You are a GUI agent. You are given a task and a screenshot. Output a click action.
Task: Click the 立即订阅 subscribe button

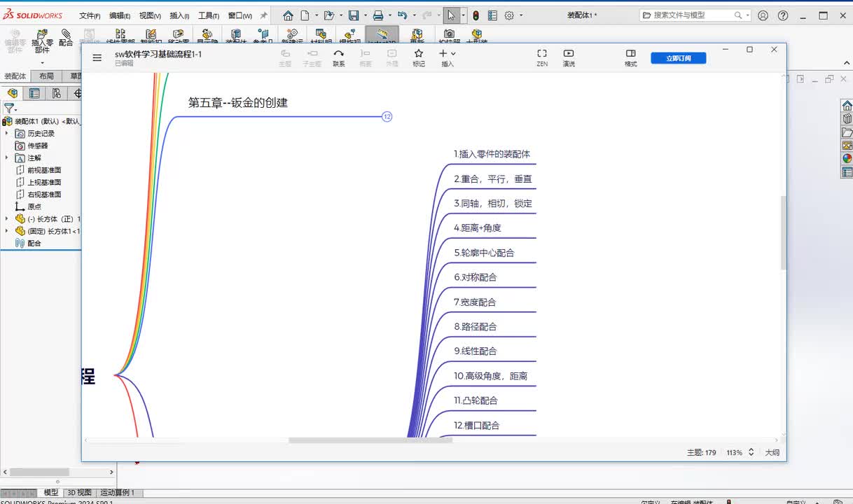tap(678, 58)
